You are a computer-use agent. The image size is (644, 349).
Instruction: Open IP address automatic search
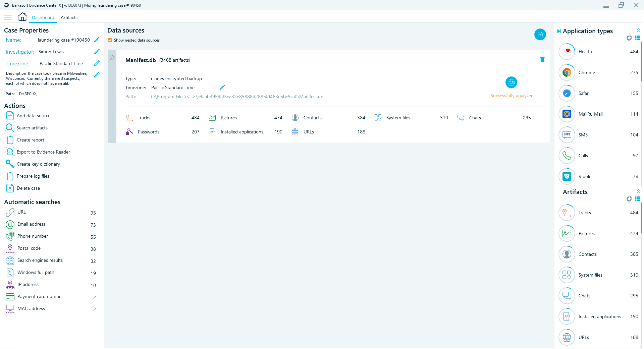[x=51, y=285]
